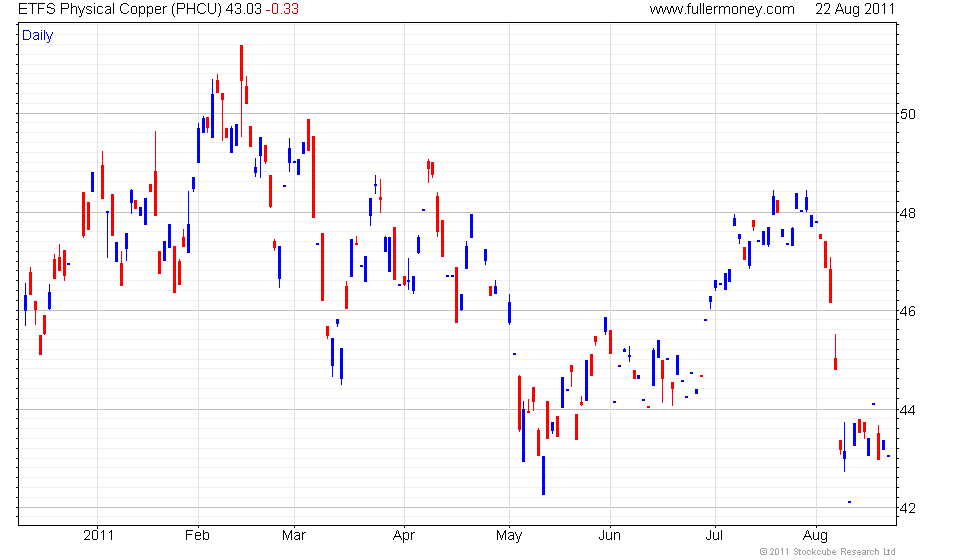980x560 pixels.
Task: Click the 44 price axis label
Action: click(908, 410)
